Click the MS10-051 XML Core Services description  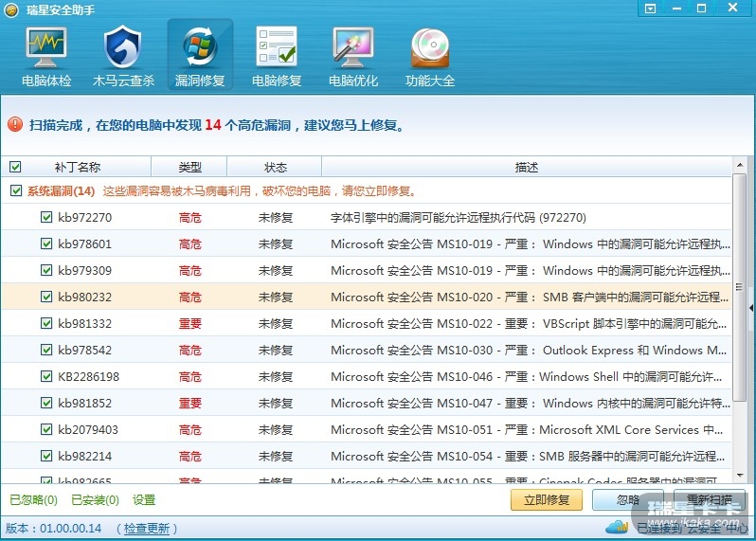coord(527,429)
